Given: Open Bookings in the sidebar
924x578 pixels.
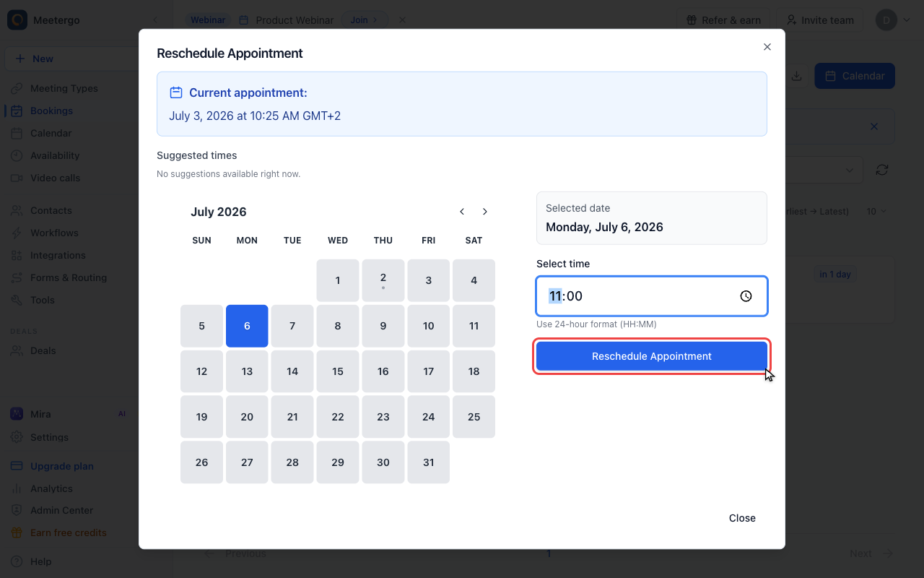Looking at the screenshot, I should [x=51, y=111].
